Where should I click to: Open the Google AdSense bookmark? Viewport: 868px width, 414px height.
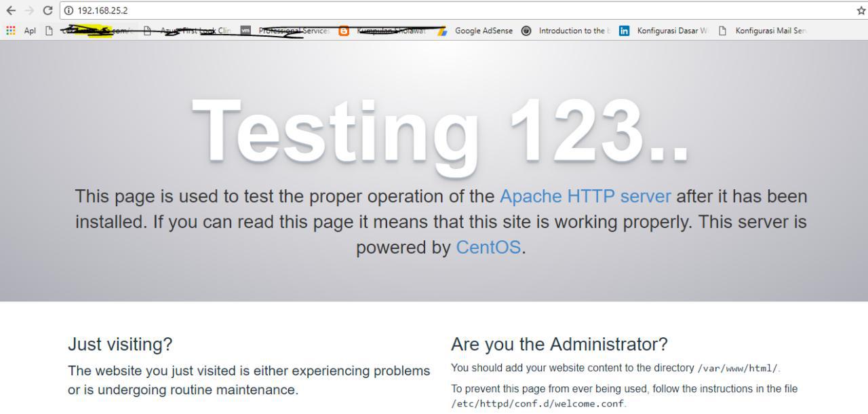click(475, 31)
